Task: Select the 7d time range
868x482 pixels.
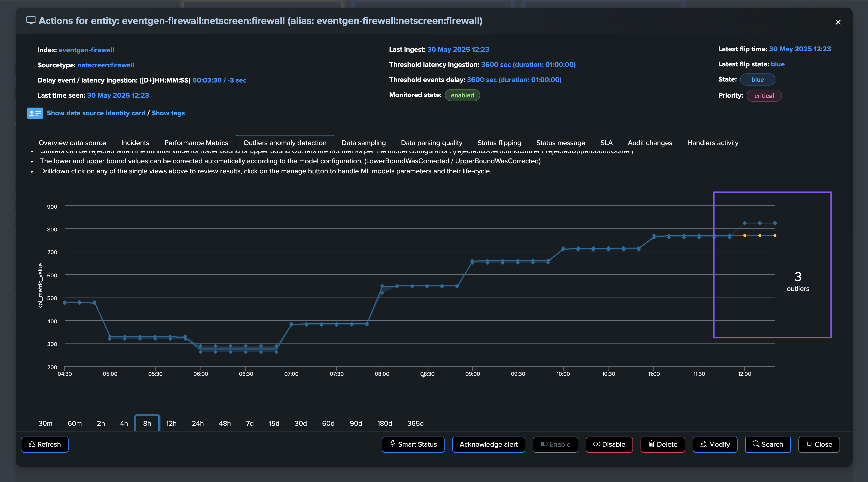Action: [x=250, y=423]
